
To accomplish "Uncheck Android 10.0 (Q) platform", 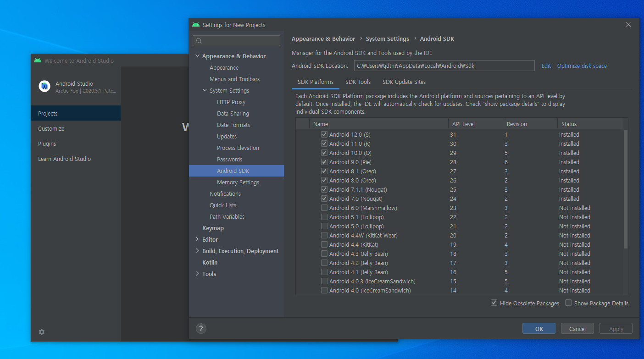I will tap(324, 153).
